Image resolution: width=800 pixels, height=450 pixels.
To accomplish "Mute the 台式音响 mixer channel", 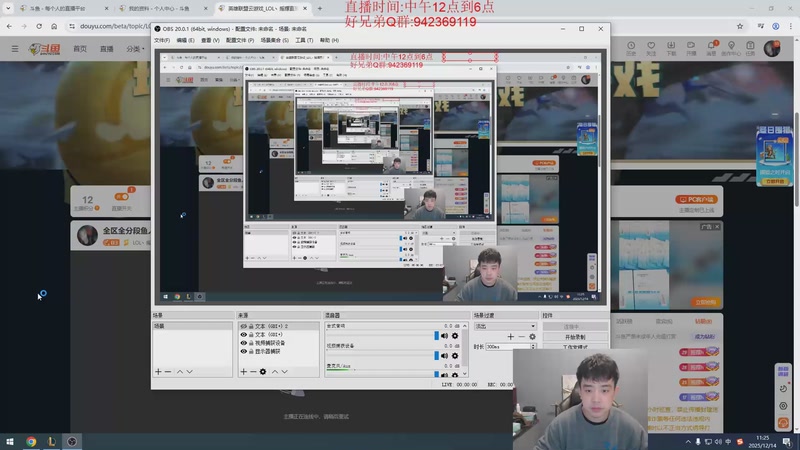I will pos(444,336).
